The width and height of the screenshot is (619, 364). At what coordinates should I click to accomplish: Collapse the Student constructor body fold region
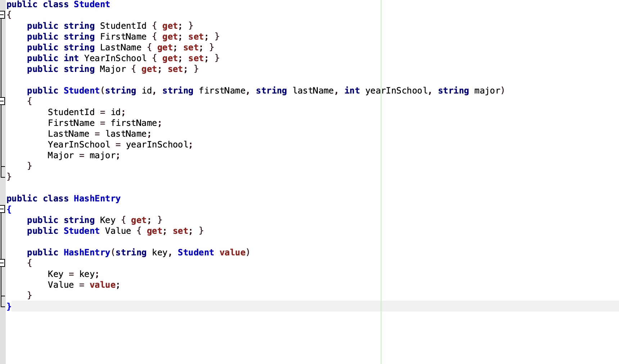pos(2,101)
